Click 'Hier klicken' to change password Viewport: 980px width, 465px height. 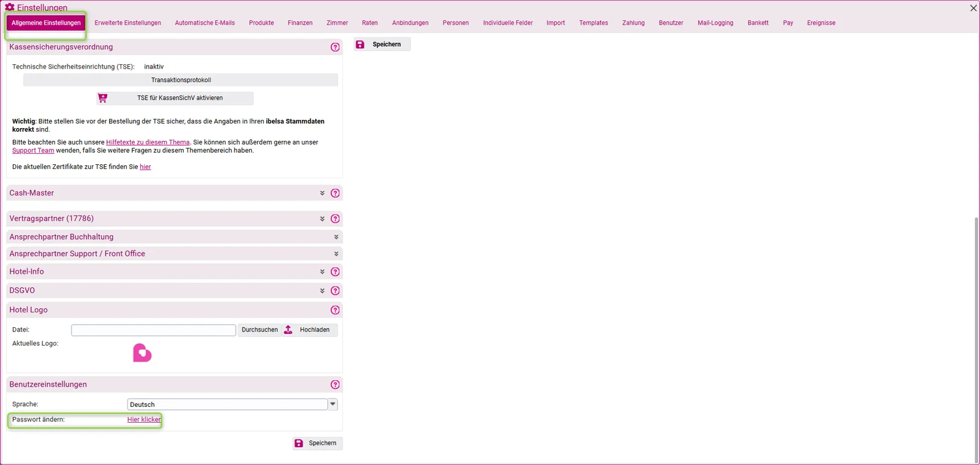(x=145, y=420)
